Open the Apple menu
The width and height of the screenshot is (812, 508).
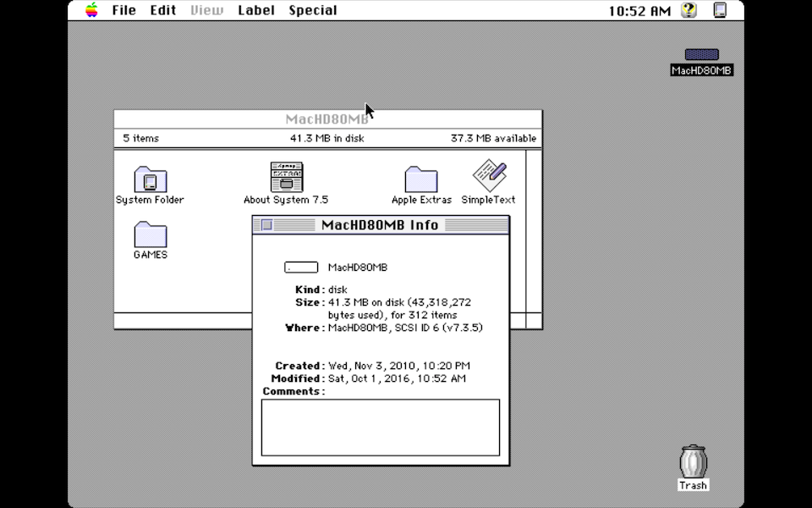pos(91,10)
